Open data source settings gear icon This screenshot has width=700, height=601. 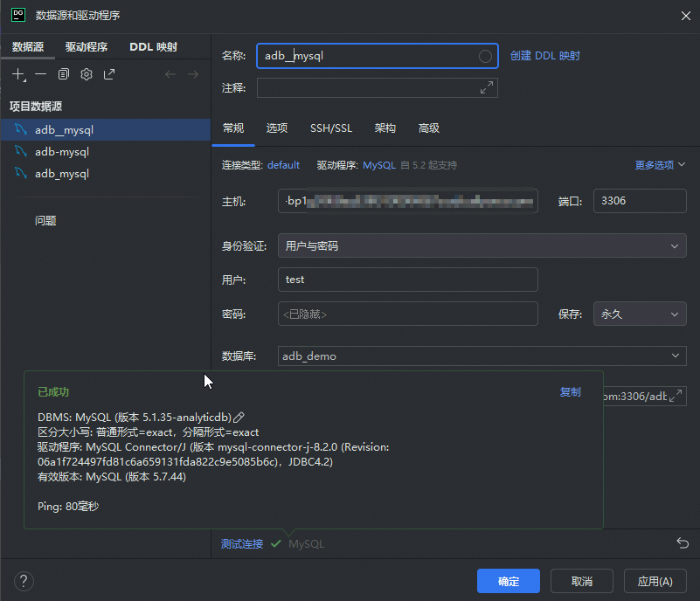(x=87, y=74)
